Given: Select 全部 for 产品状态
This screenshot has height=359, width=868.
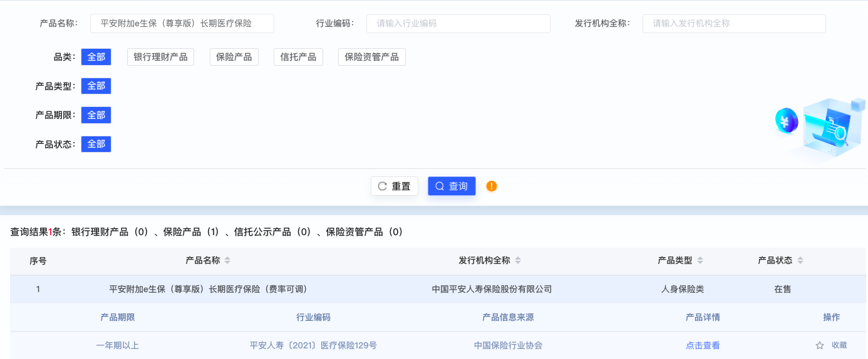Looking at the screenshot, I should point(96,144).
